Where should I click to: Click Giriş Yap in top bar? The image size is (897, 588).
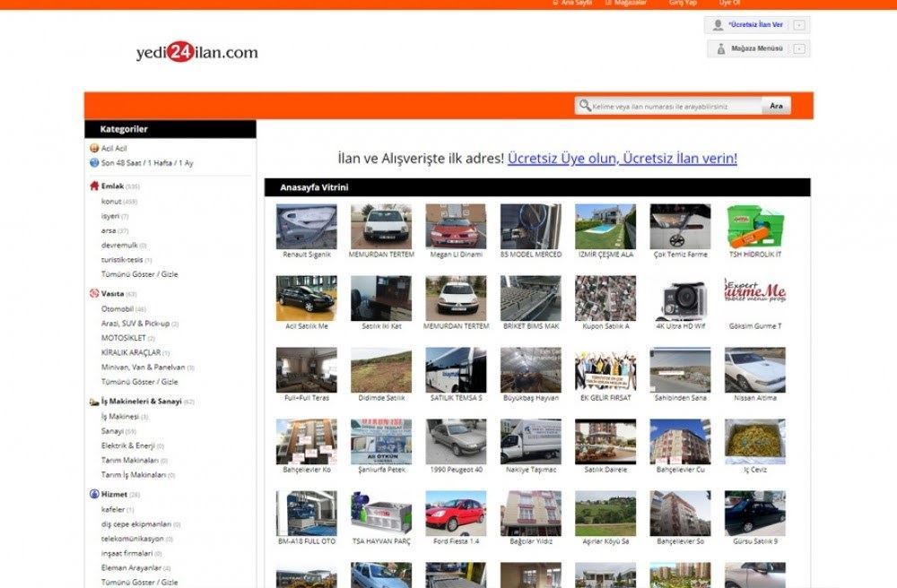click(683, 3)
